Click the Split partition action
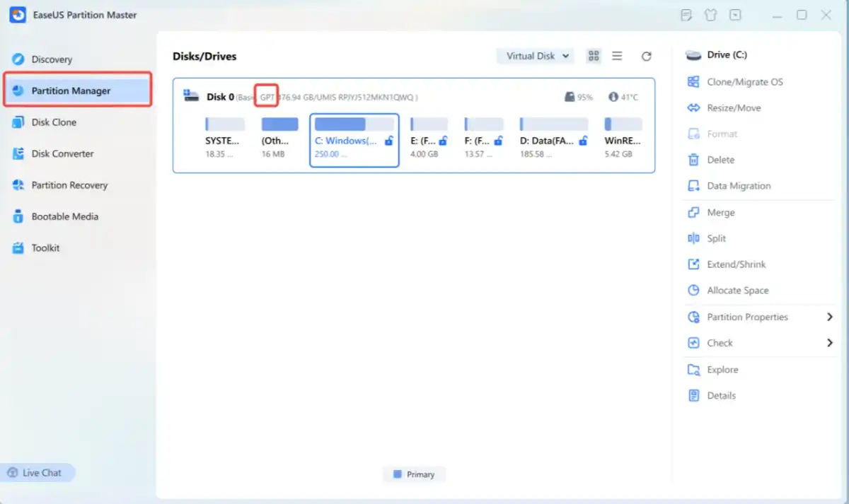849x504 pixels. pos(707,239)
